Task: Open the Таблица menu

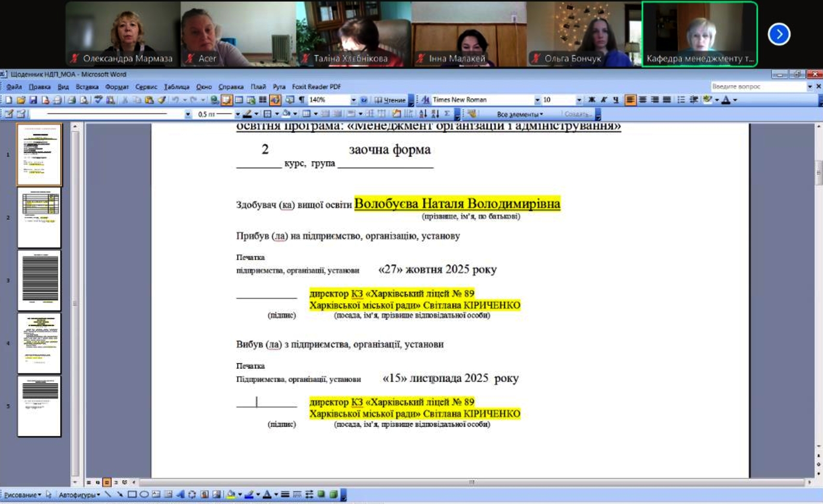Action: pos(176,87)
